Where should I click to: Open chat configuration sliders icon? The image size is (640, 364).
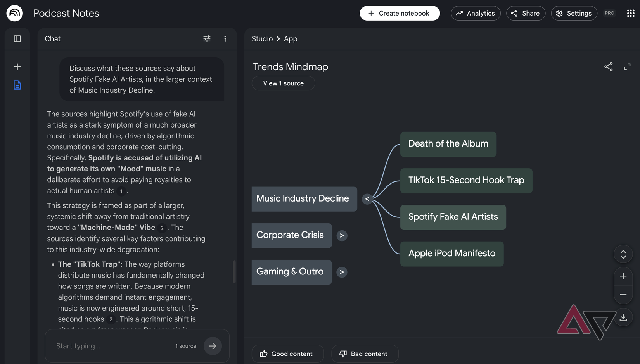[207, 39]
